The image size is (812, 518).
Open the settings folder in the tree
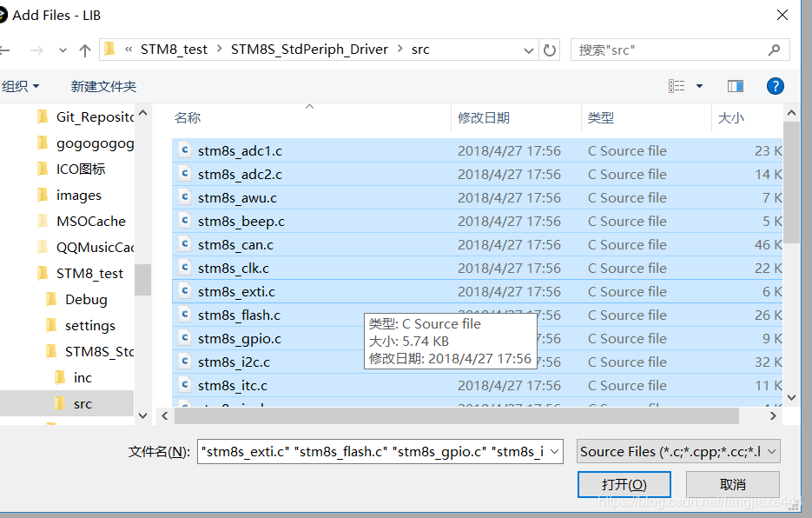click(x=81, y=326)
